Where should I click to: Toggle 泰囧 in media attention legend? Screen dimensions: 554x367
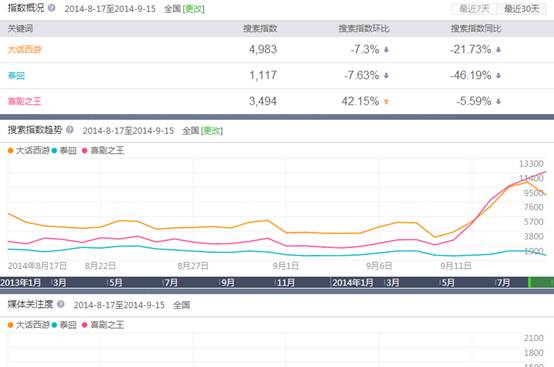64,325
